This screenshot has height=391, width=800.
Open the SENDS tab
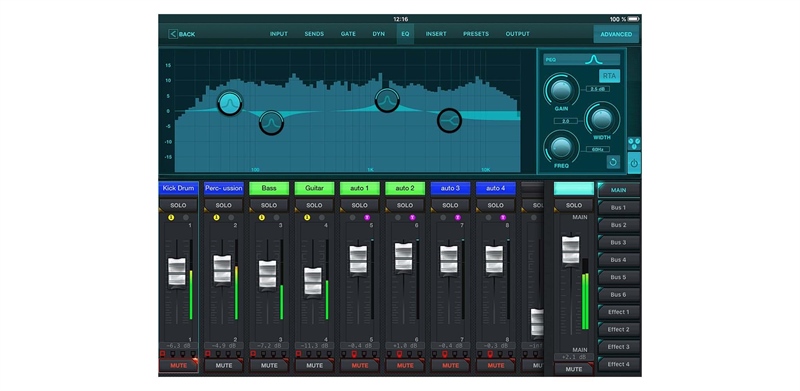pyautogui.click(x=314, y=34)
